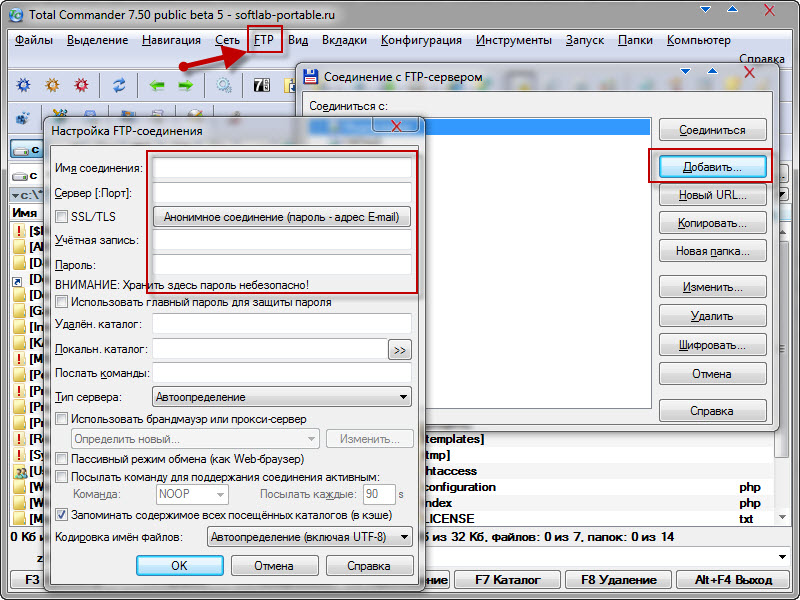Click the Сервер [:Порт] input field
This screenshot has height=600, width=800.
click(282, 193)
